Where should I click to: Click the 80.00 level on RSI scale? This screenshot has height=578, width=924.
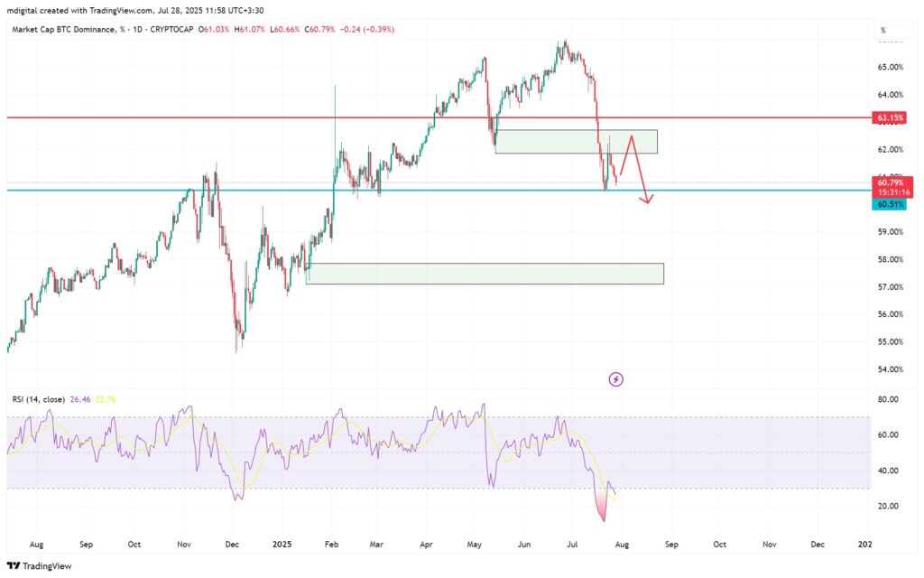[888, 399]
